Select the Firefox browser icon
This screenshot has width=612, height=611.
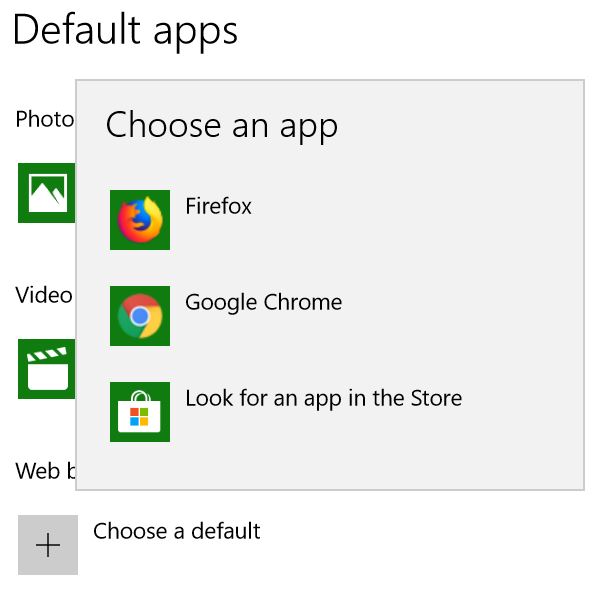[140, 220]
